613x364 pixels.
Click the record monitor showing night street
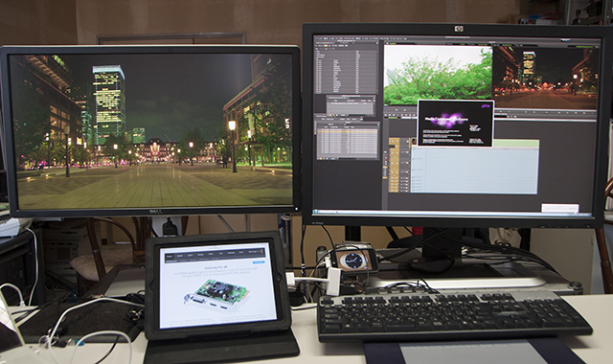tap(545, 78)
